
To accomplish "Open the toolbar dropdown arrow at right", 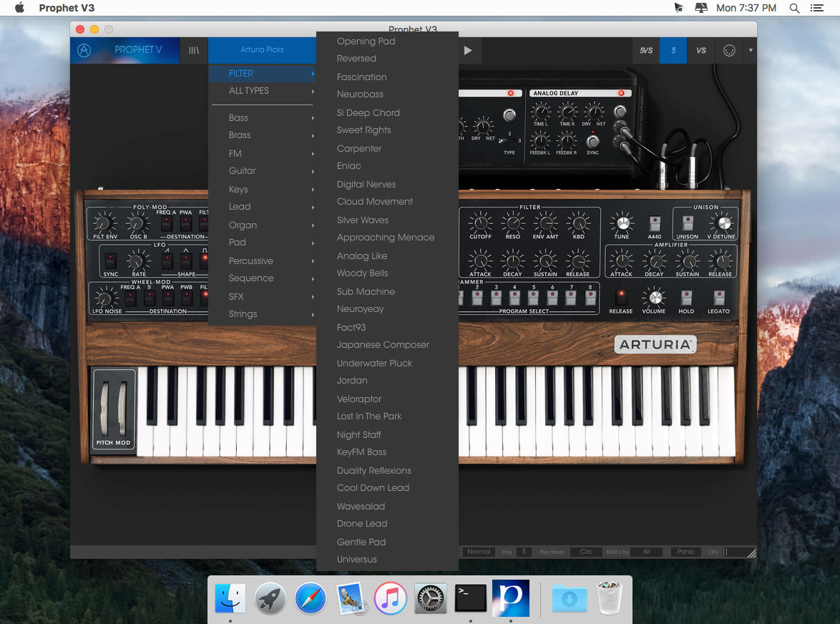I will coord(751,50).
